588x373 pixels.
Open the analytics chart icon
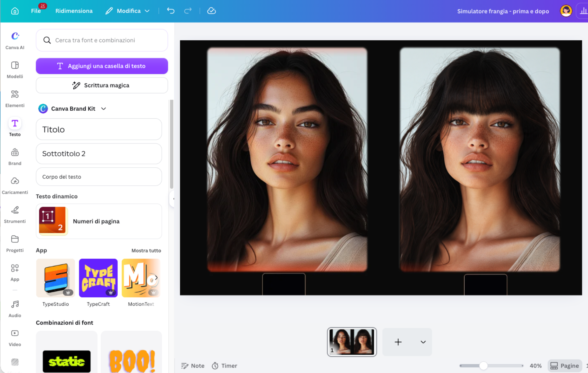coord(583,11)
